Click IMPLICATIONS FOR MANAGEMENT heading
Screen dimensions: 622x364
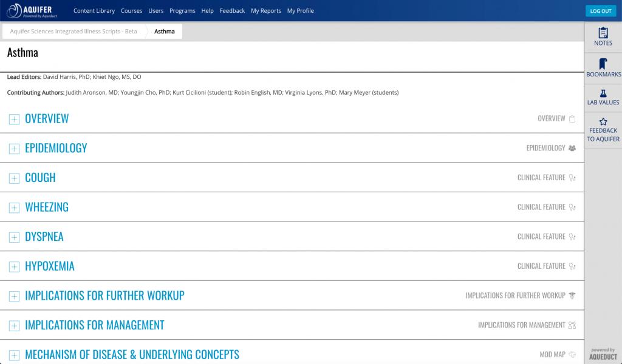point(94,325)
